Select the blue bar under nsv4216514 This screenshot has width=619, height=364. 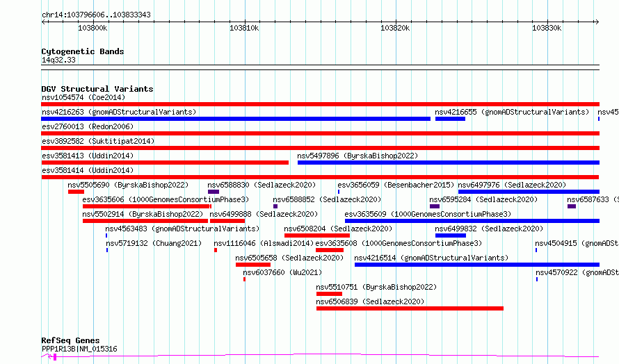click(x=477, y=265)
